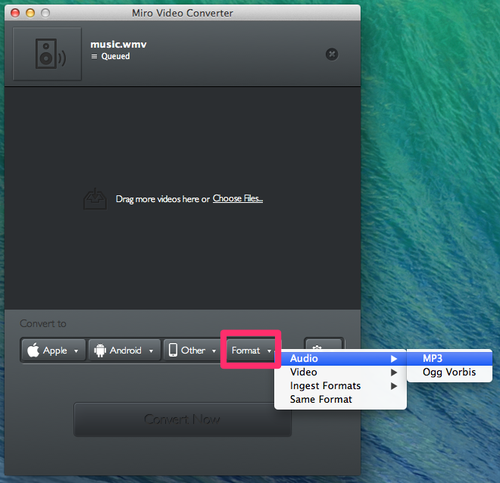Open the gear settings button
The image size is (500, 483).
324,344
